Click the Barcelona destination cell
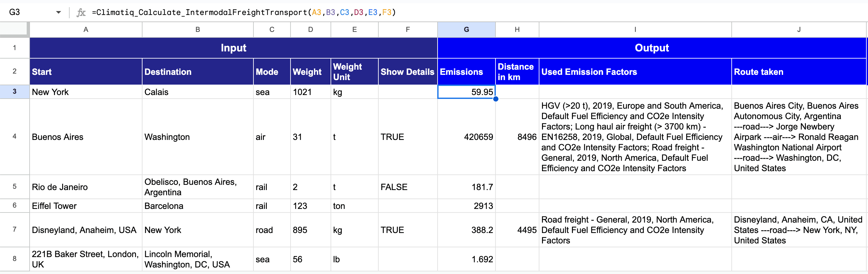 pos(198,206)
